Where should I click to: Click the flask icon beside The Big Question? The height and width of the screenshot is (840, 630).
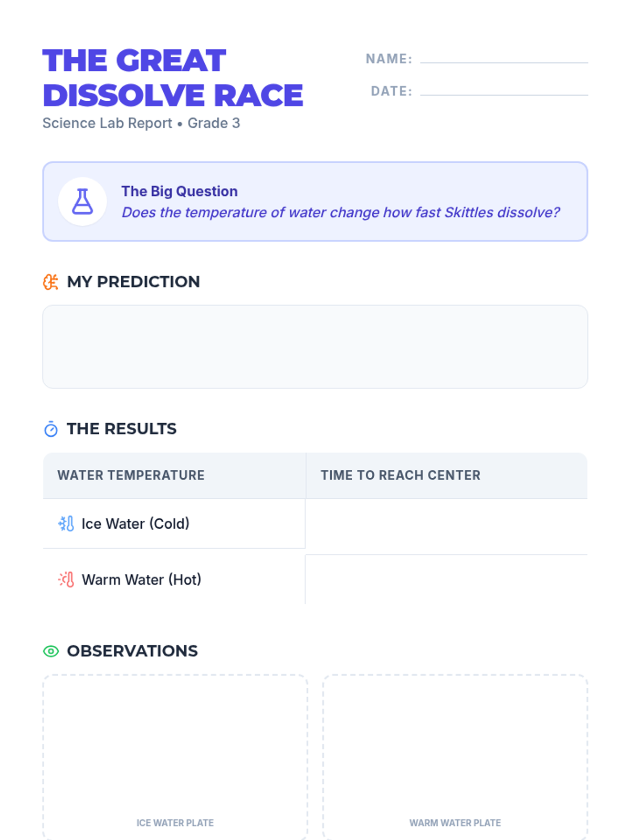pos(82,202)
